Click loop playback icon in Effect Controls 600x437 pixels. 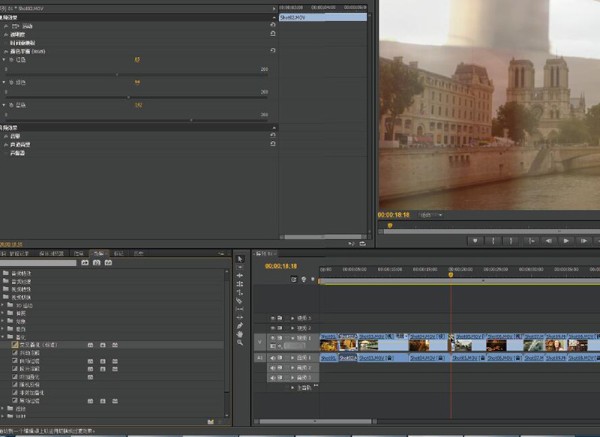point(363,243)
